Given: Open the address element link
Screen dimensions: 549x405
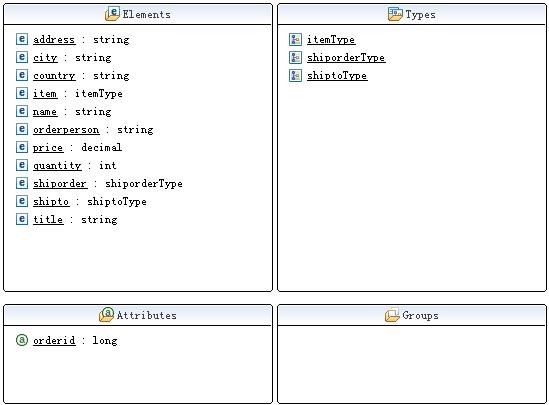Looking at the screenshot, I should pyautogui.click(x=54, y=40).
